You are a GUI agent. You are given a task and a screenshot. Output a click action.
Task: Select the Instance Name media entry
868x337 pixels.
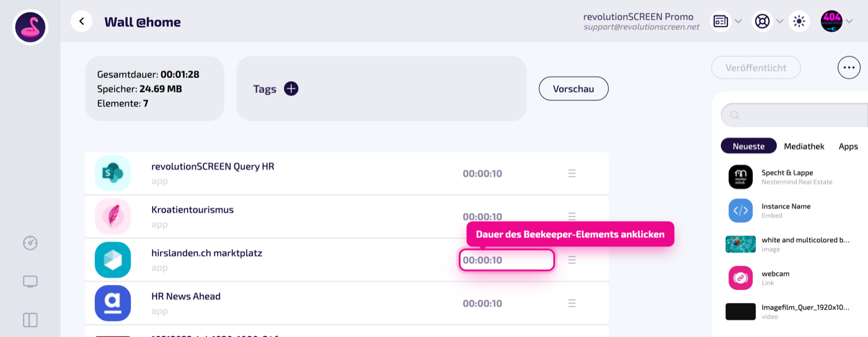click(x=786, y=206)
